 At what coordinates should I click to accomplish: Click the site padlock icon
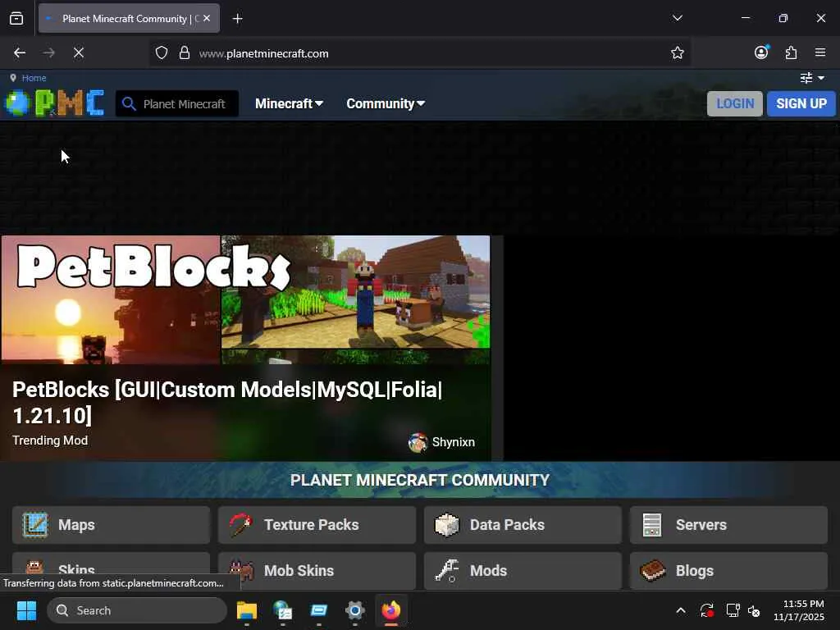tap(185, 52)
